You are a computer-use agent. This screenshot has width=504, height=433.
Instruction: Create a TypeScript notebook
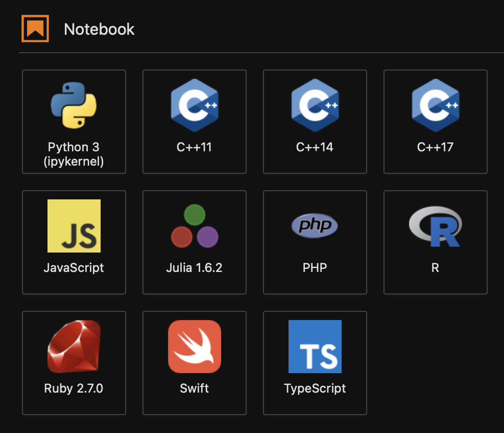[x=315, y=363]
